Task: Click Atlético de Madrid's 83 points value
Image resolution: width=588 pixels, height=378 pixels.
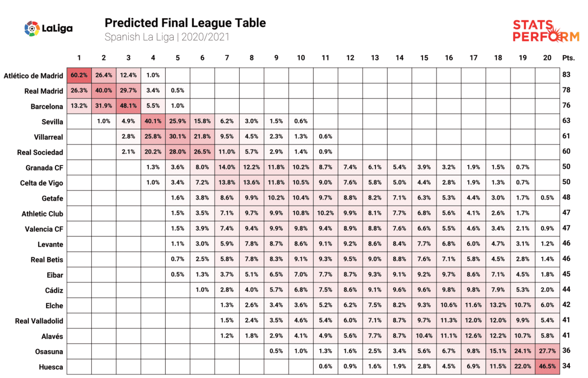Action: [x=566, y=75]
